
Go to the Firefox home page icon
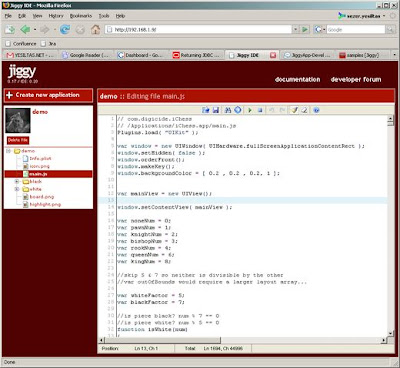[96, 30]
